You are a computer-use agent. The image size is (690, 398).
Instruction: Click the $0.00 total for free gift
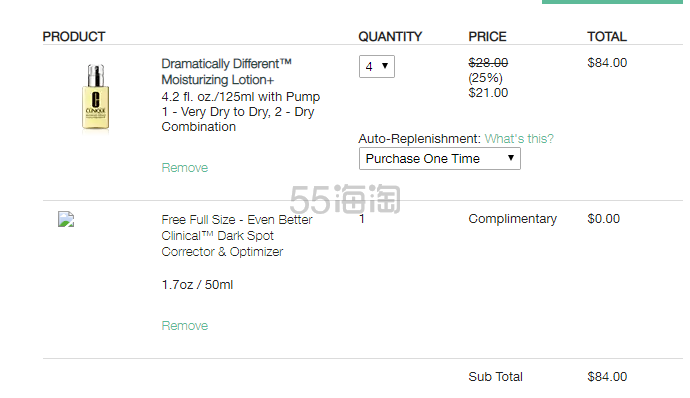click(x=604, y=219)
